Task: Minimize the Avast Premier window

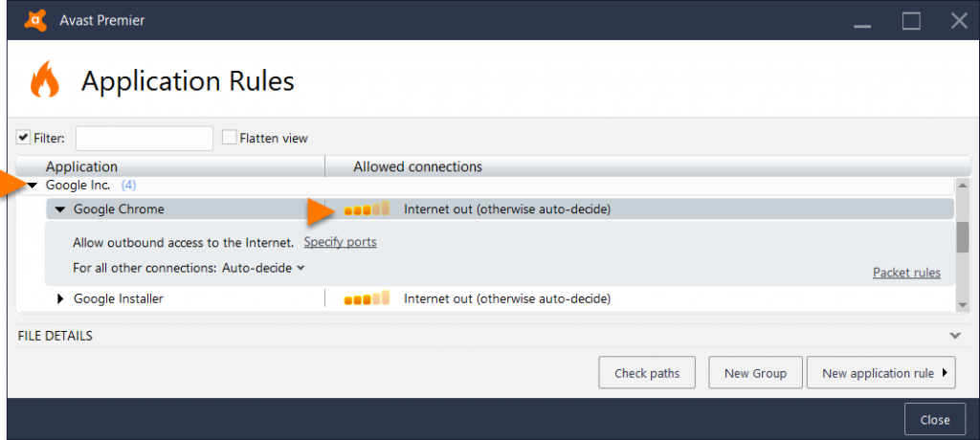Action: [864, 20]
